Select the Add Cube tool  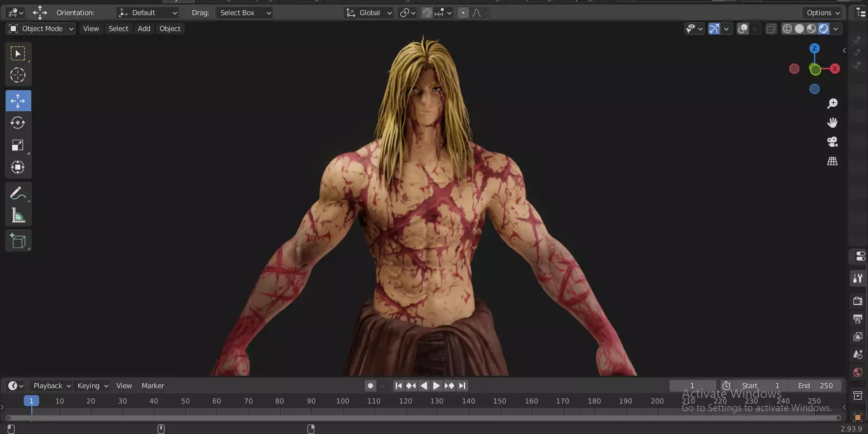pos(18,241)
